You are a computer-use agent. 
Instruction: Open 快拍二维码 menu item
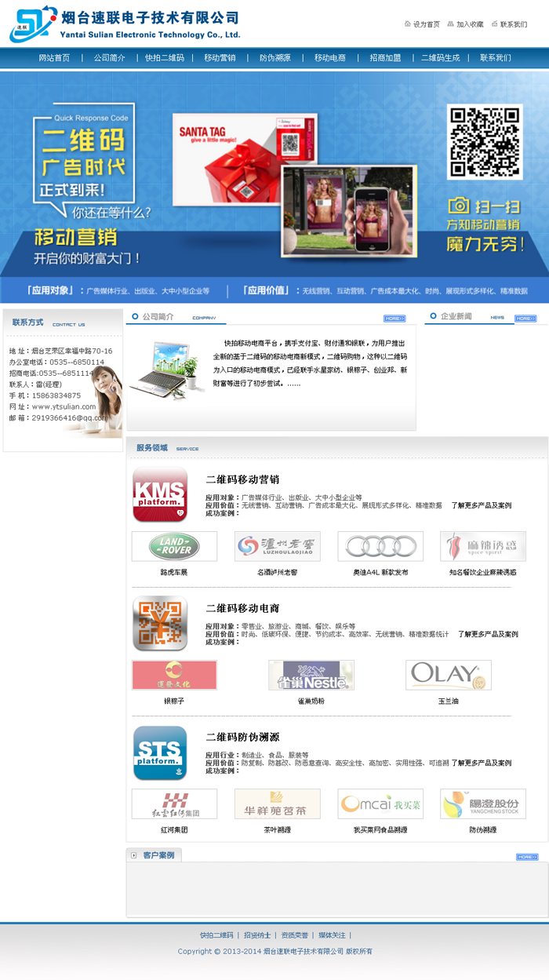pos(165,58)
